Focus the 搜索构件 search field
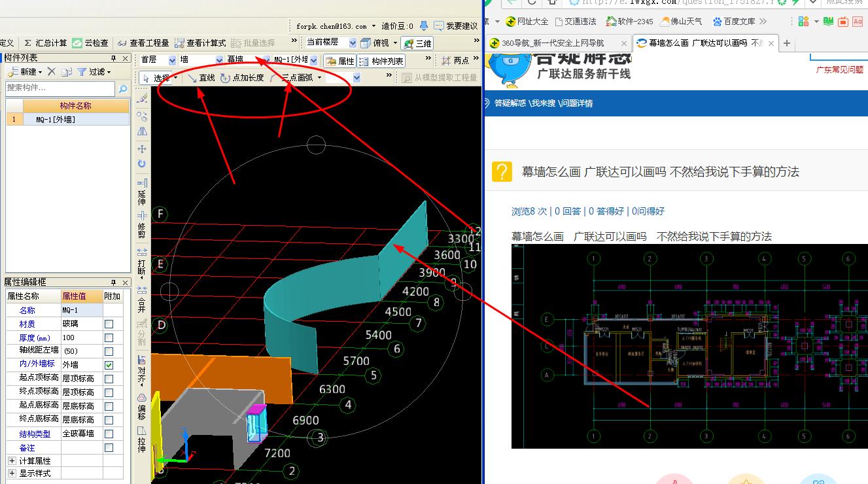Image resolution: width=868 pixels, height=484 pixels. (60, 88)
